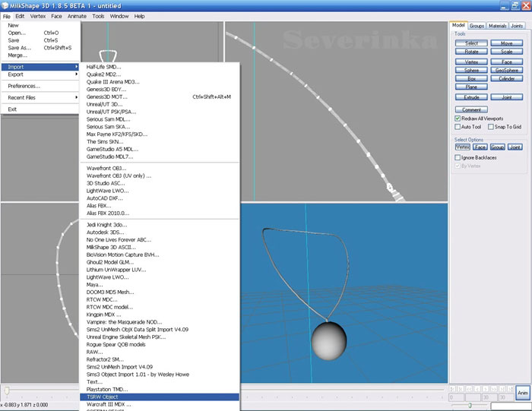Toggle the Anim mode button
Viewport: 532px width, 411px height.
(x=522, y=393)
